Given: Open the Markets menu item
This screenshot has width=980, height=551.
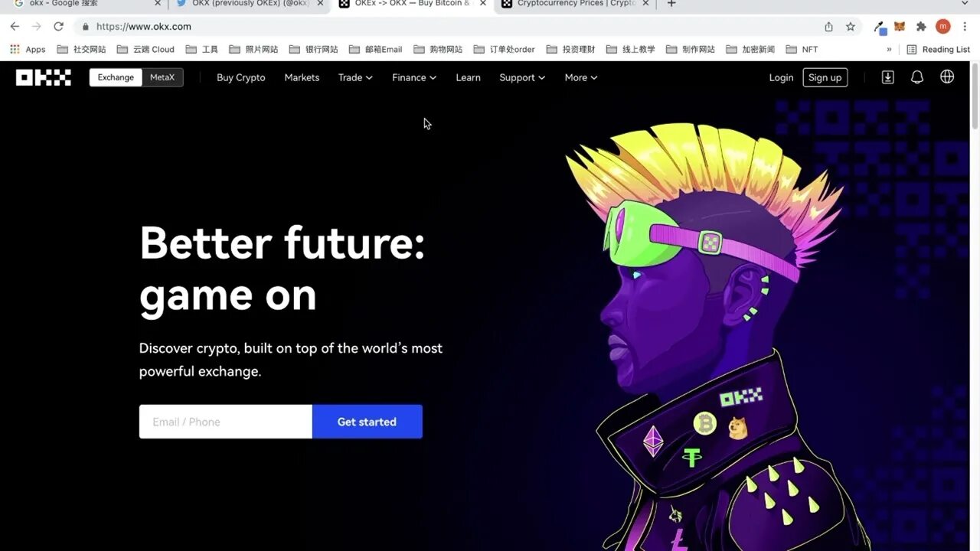Looking at the screenshot, I should coord(302,77).
